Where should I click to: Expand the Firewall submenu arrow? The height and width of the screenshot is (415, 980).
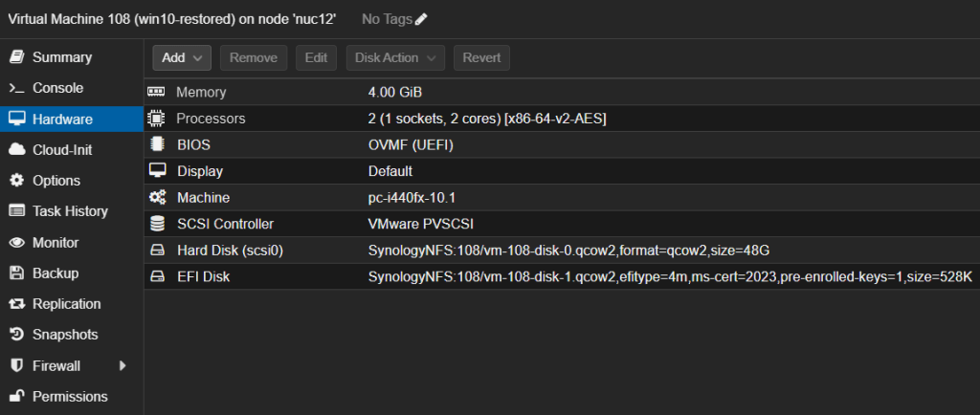[x=122, y=365]
